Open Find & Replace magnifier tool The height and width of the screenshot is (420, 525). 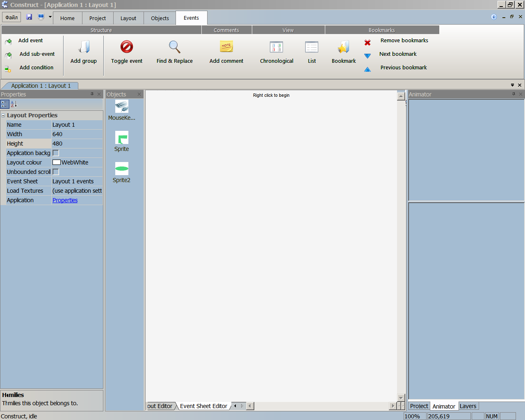[x=175, y=47]
